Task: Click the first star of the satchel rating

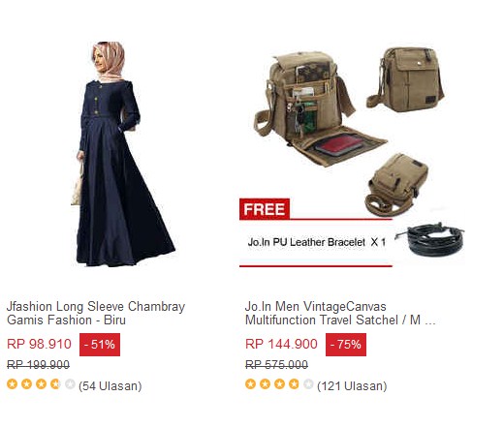Action: click(250, 384)
